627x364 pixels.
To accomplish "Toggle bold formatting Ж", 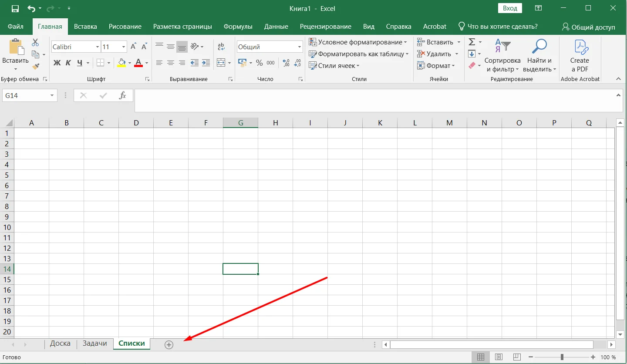I will 57,63.
